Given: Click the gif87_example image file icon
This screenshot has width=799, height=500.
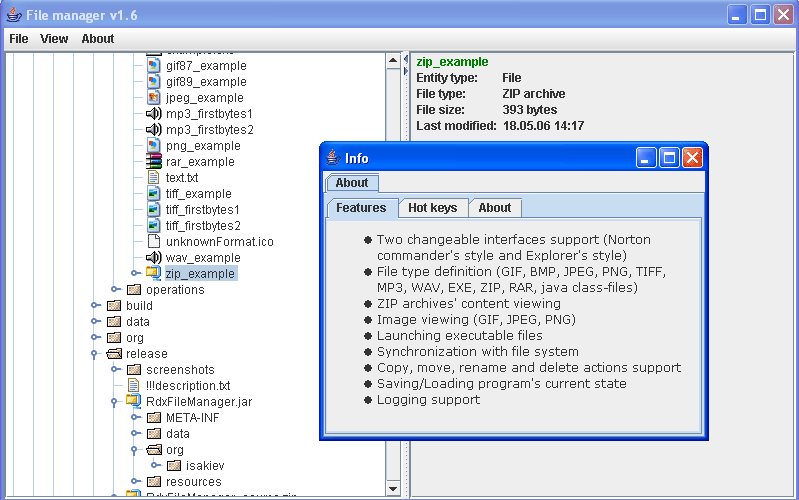Looking at the screenshot, I should pos(153,65).
